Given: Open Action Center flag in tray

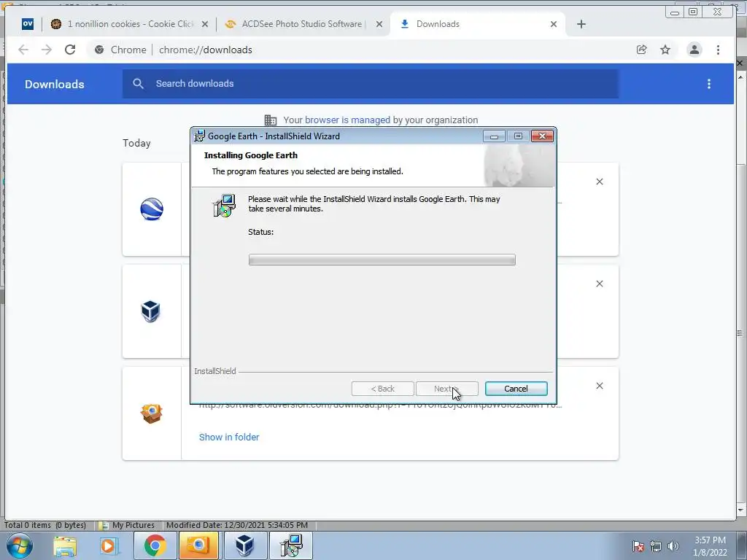Looking at the screenshot, I should 638,546.
